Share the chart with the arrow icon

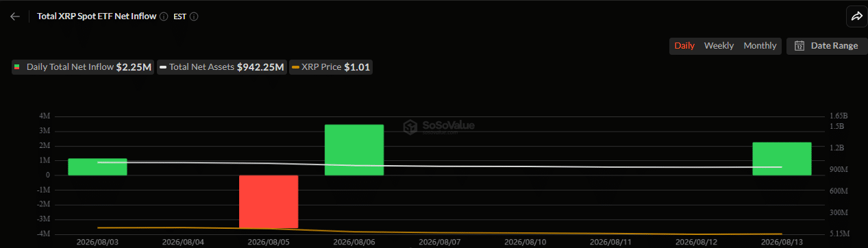(x=856, y=16)
